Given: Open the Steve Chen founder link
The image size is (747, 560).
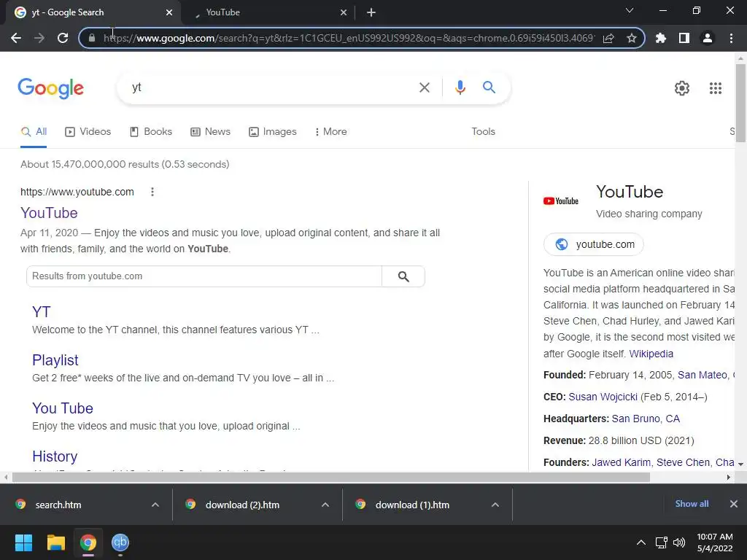Looking at the screenshot, I should 683,462.
